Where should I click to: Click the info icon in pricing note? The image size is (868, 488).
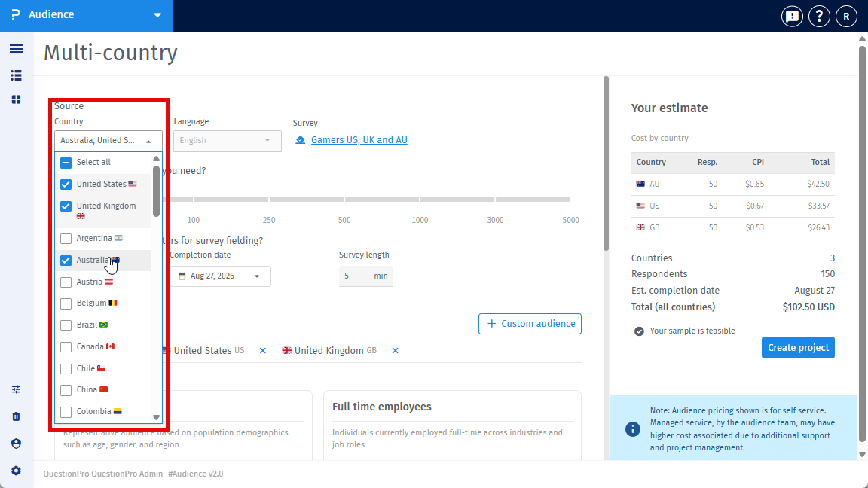click(633, 429)
